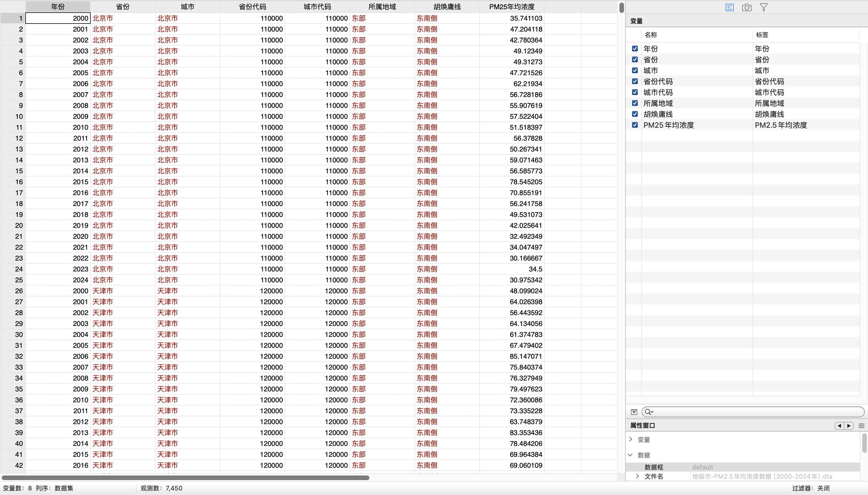The height and width of the screenshot is (495, 868).
Task: Click the variable filter dropdown icon beside search
Action: tap(634, 412)
